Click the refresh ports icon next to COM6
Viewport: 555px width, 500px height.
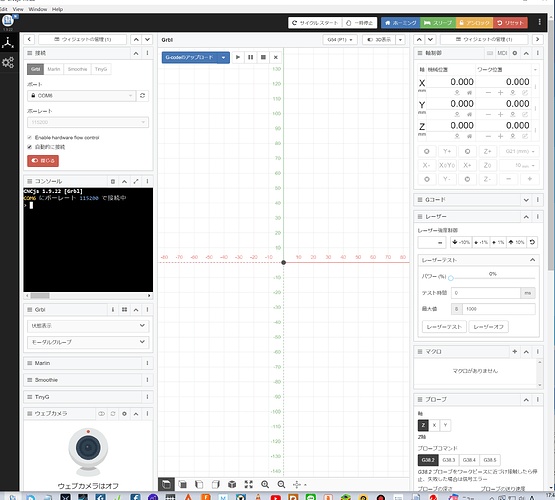[x=142, y=96]
